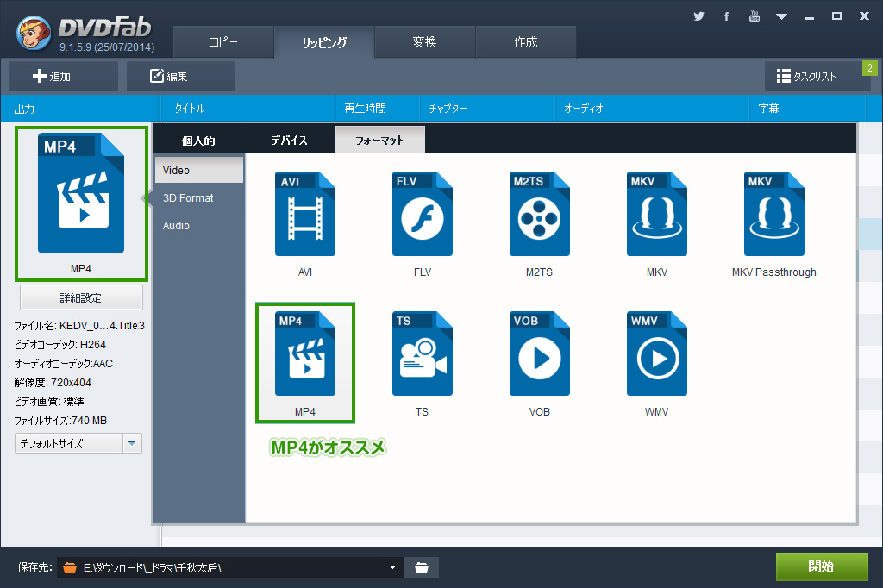
Task: Open the DVDFab Twitter link icon
Action: click(698, 16)
